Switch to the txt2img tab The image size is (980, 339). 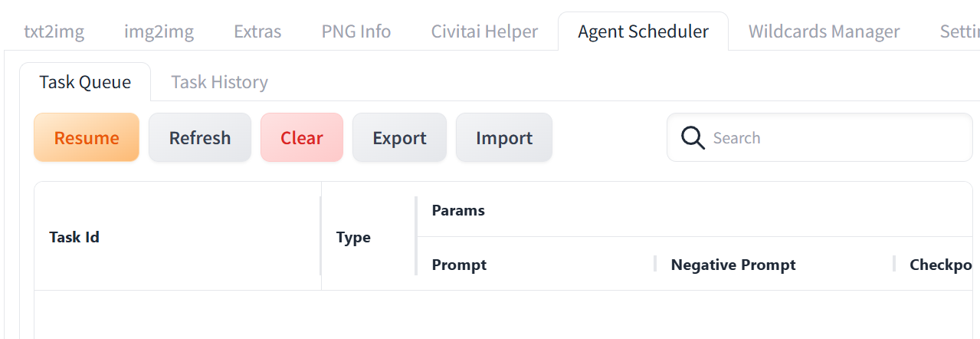pos(54,31)
